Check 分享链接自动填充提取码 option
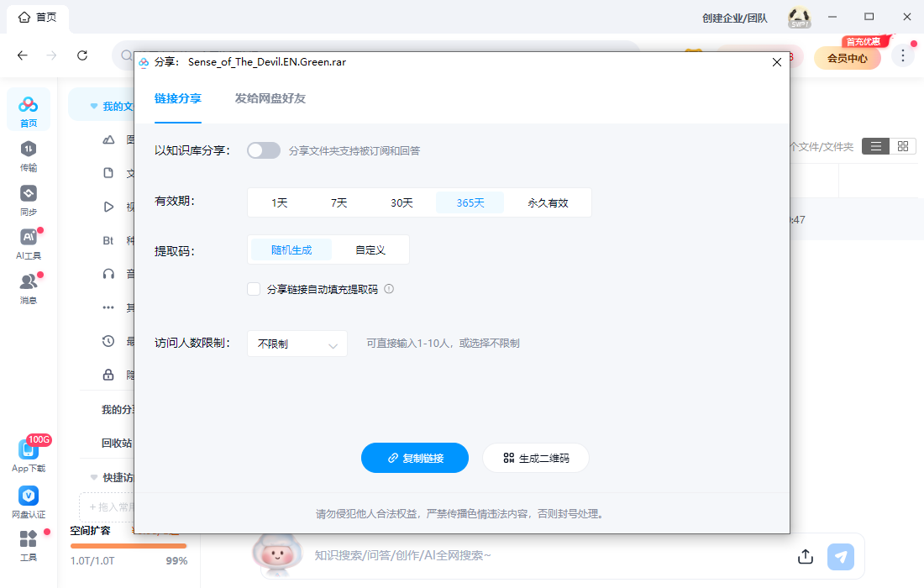924x588 pixels. (x=253, y=288)
